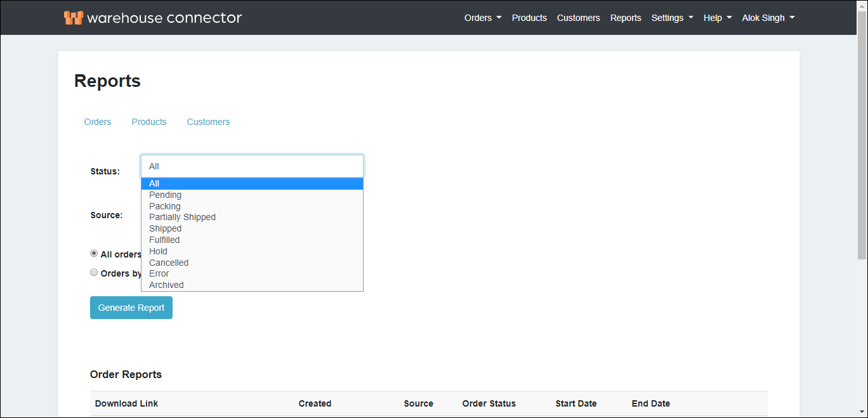
Task: Select the Orders by radio button
Action: coord(94,271)
